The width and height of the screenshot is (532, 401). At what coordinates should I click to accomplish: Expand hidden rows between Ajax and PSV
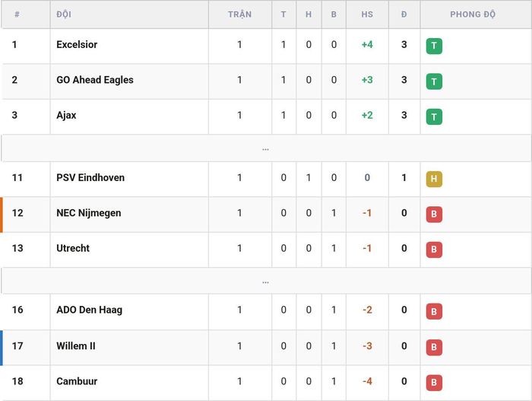click(266, 148)
